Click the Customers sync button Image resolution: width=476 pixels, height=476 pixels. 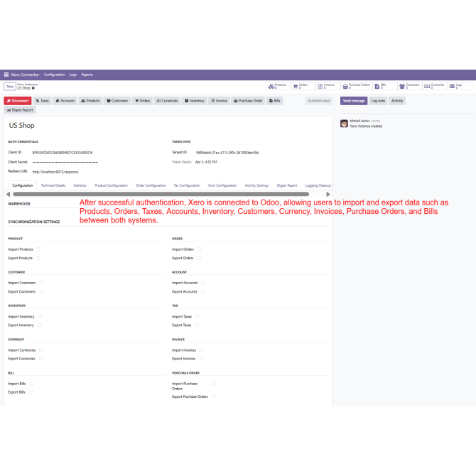click(117, 101)
